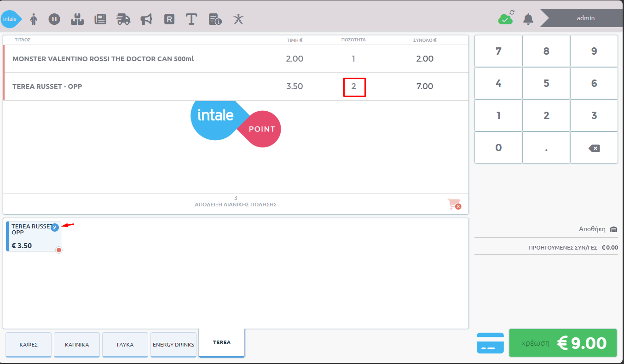624x364 pixels.
Task: Tap keypad digit 4
Action: click(x=498, y=84)
